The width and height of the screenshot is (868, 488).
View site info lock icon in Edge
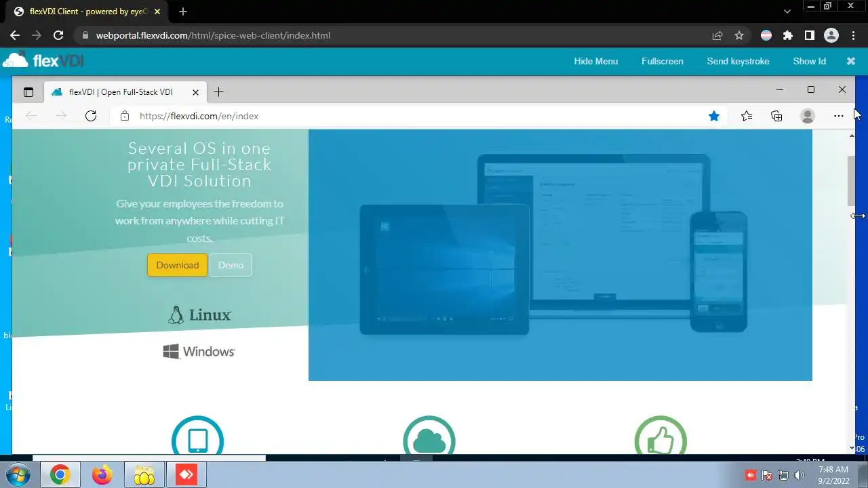[125, 116]
